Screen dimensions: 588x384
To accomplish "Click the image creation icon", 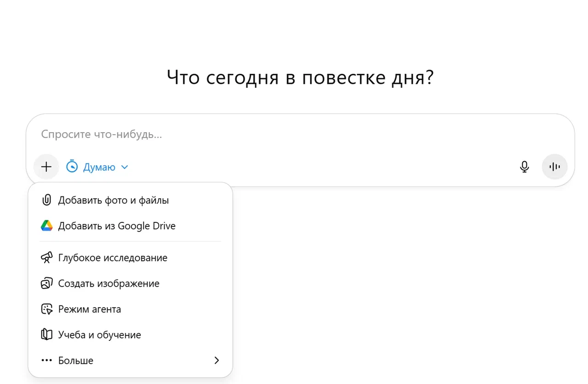I will (x=47, y=284).
